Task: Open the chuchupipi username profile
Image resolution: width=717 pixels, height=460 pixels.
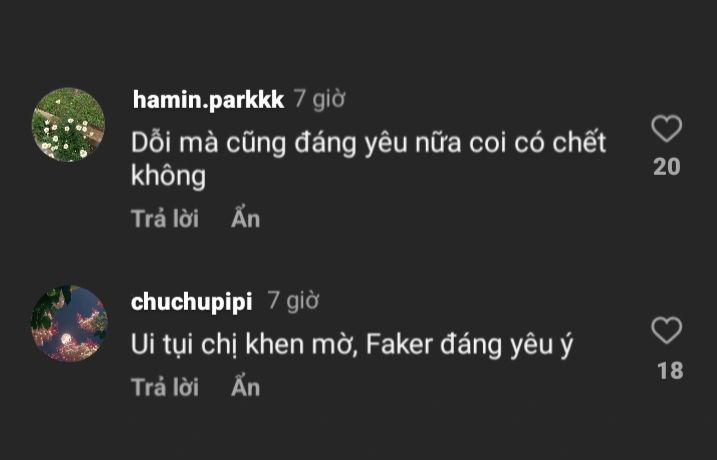Action: click(192, 302)
